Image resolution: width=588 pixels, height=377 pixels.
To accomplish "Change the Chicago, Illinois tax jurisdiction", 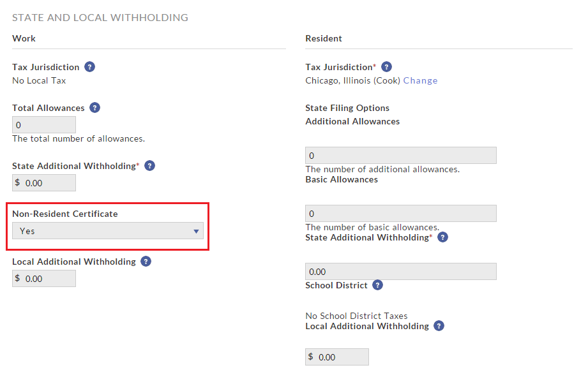I will pyautogui.click(x=420, y=80).
